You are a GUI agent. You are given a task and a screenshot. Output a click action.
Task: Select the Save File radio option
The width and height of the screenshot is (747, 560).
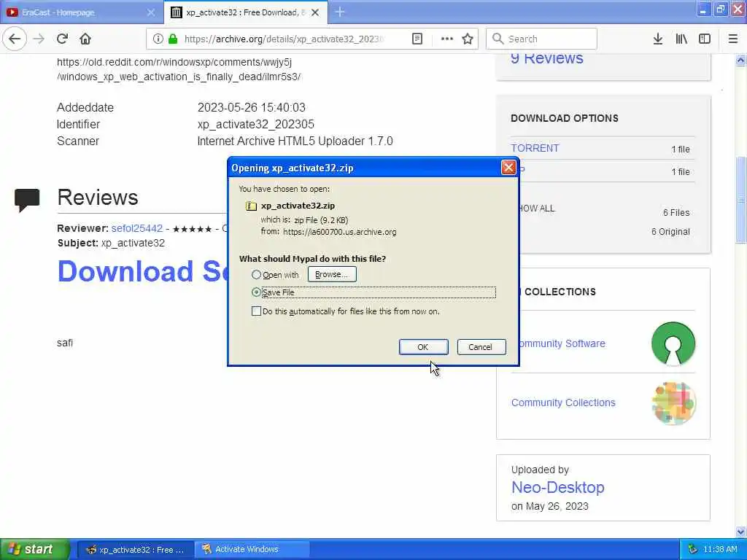(x=256, y=292)
